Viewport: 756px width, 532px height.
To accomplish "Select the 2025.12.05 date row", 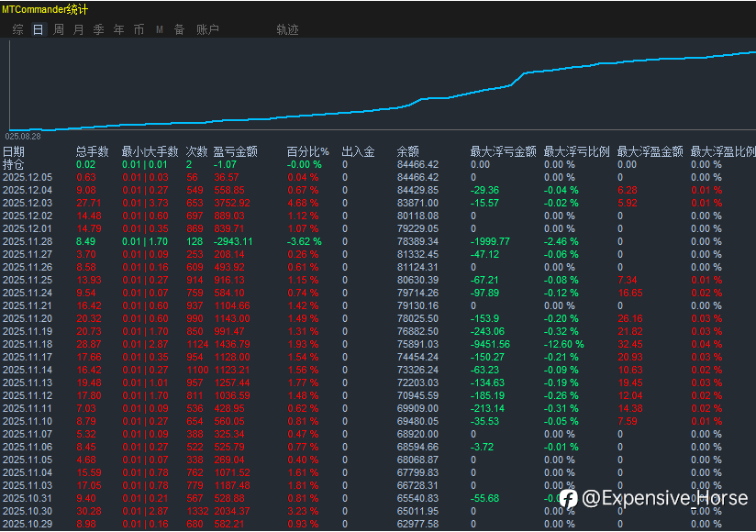I will tap(378, 177).
